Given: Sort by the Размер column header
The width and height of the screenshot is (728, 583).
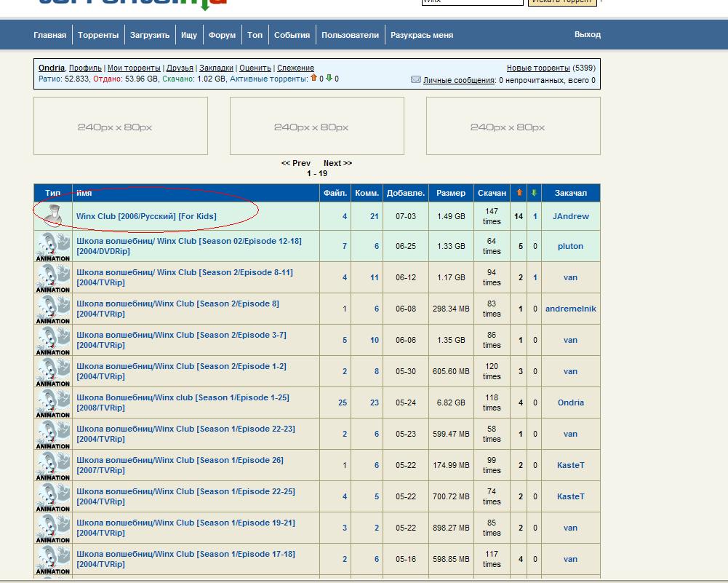Looking at the screenshot, I should pos(451,193).
